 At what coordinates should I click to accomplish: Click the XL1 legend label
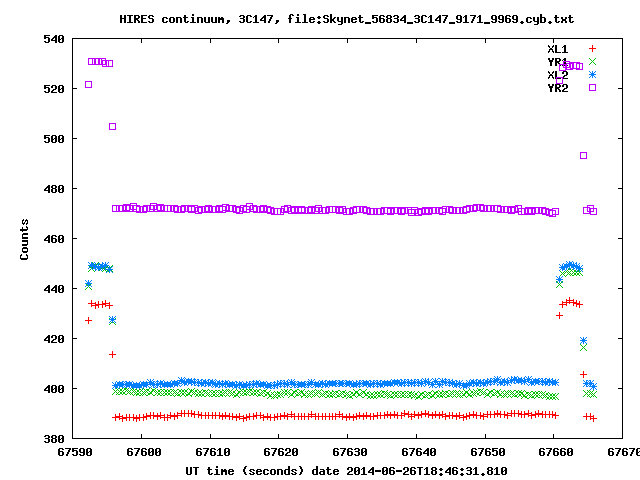[x=558, y=49]
